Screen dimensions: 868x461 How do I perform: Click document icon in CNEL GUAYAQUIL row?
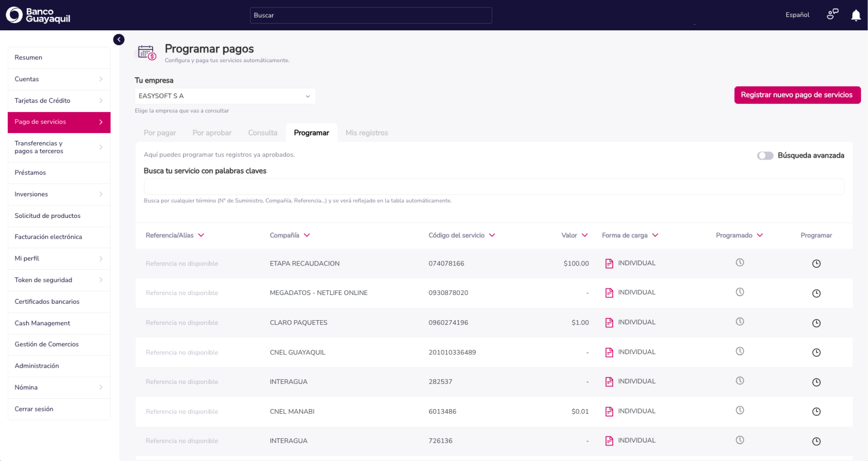[x=609, y=352]
